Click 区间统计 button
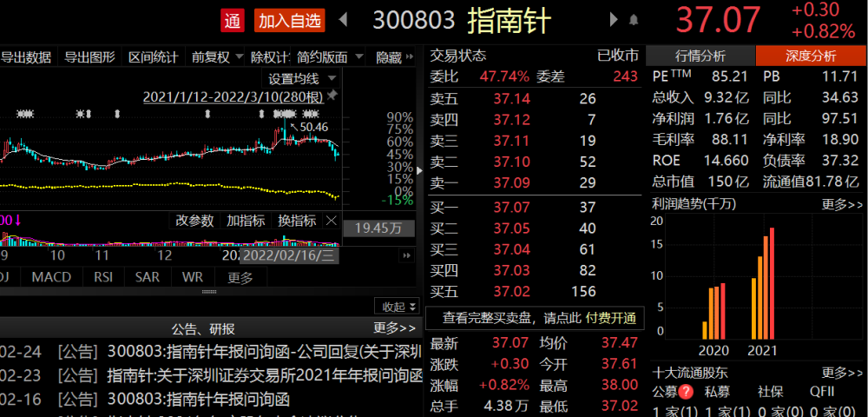This screenshot has height=417, width=868. [x=154, y=57]
